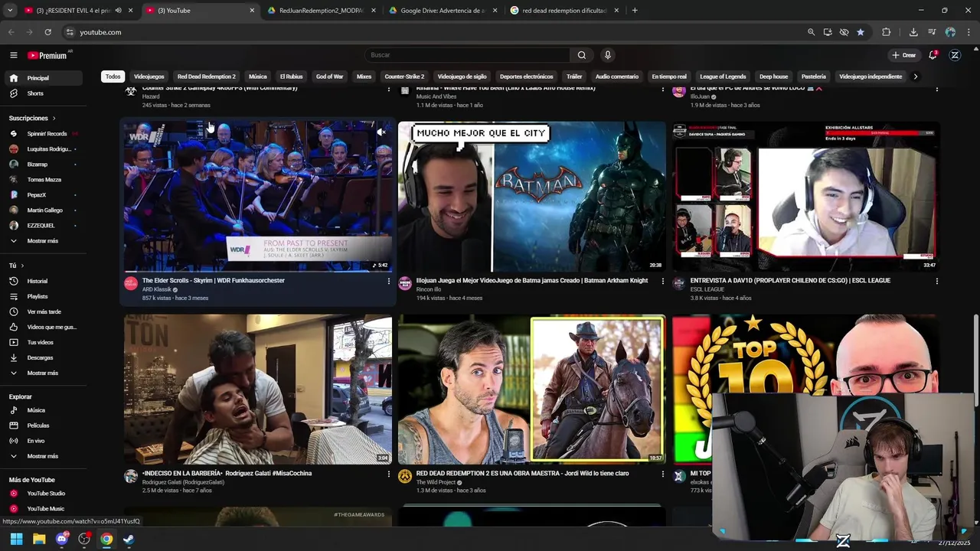Play Red Dead Redemption 2 Jordi Wild thumbnail

point(531,390)
